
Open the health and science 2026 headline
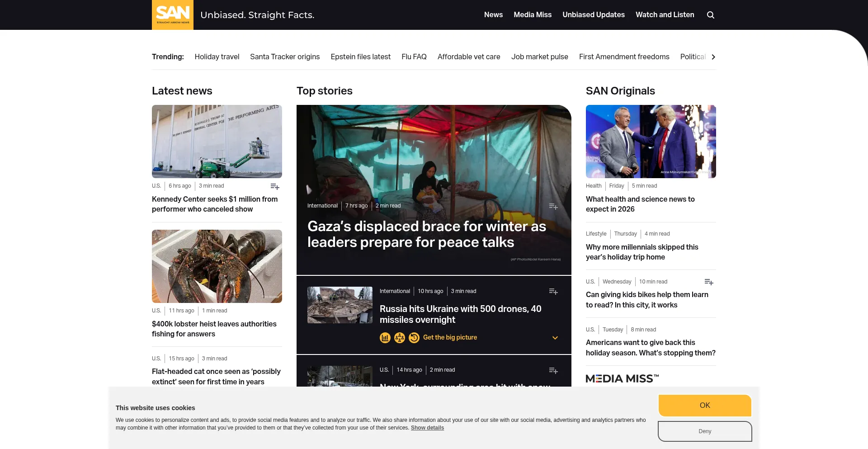click(x=640, y=204)
